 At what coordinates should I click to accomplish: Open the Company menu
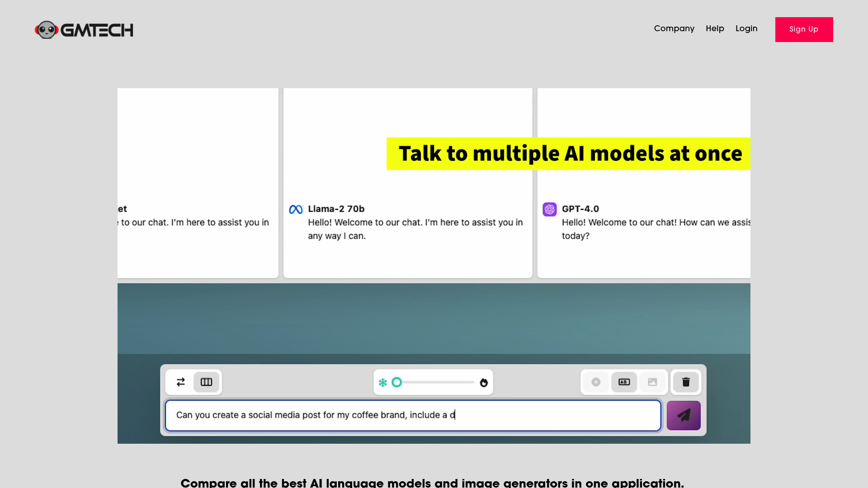[674, 28]
